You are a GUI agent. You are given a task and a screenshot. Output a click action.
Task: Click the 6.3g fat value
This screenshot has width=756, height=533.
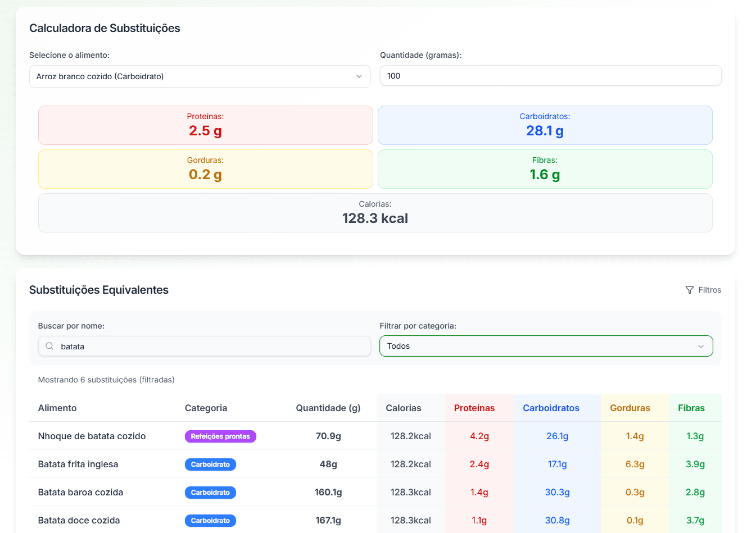(x=635, y=464)
